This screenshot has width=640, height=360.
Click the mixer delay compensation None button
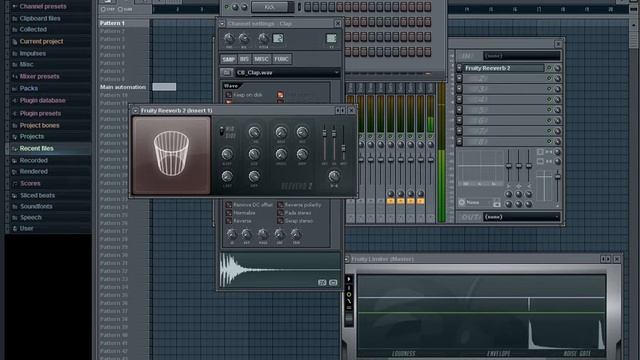point(473,202)
